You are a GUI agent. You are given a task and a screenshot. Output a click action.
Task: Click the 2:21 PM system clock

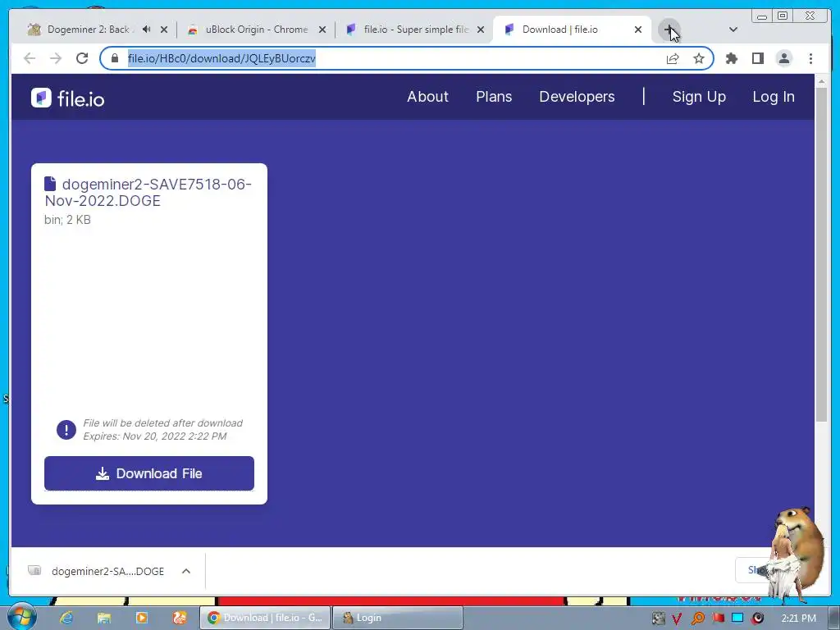(798, 619)
